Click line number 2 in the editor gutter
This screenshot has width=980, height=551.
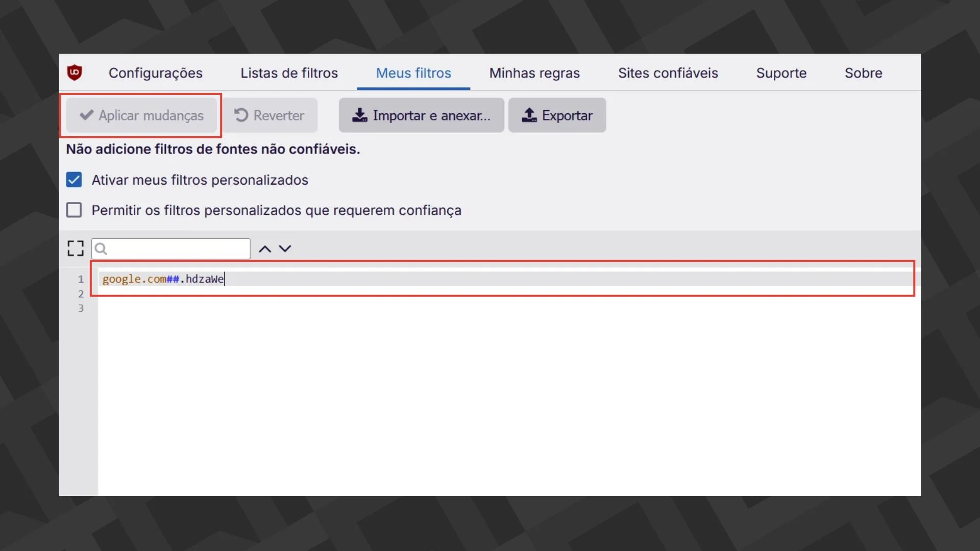(81, 294)
